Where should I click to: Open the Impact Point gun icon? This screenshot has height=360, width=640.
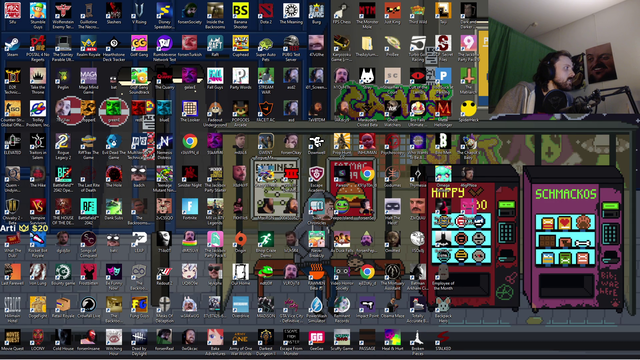pyautogui.click(x=367, y=304)
